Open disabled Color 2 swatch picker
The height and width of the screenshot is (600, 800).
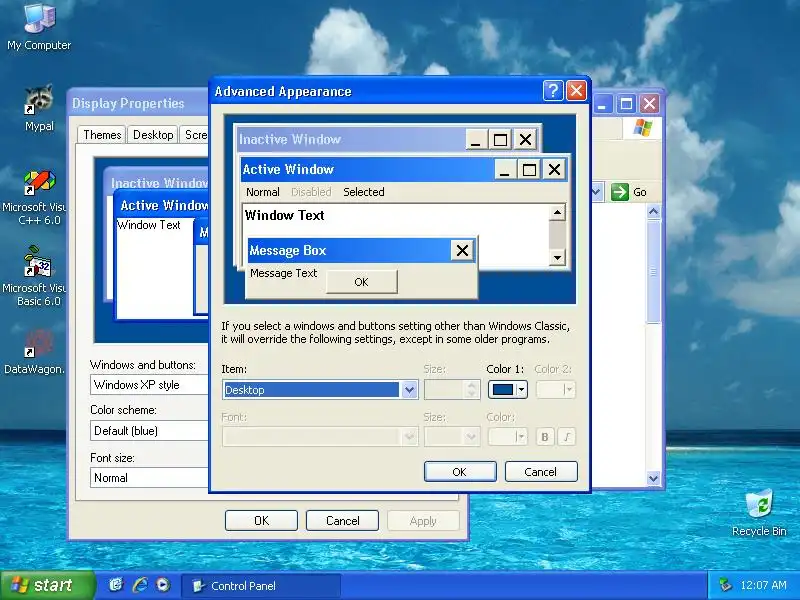tap(556, 390)
